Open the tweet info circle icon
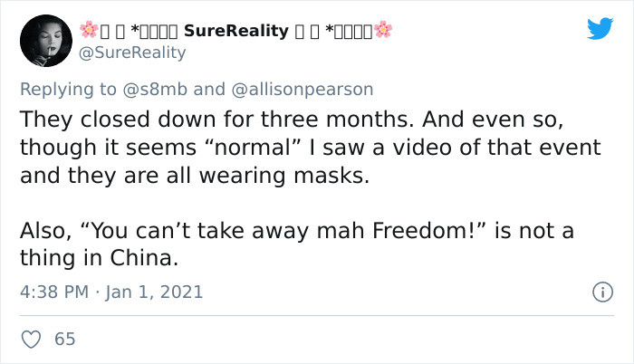Image resolution: width=634 pixels, height=364 pixels. [x=600, y=292]
